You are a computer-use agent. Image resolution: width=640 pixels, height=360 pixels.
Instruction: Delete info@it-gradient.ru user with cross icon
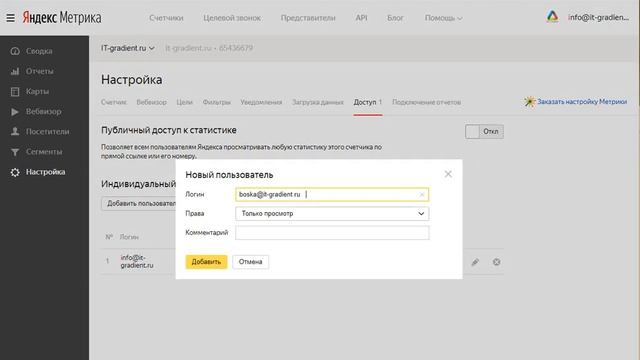(x=496, y=262)
